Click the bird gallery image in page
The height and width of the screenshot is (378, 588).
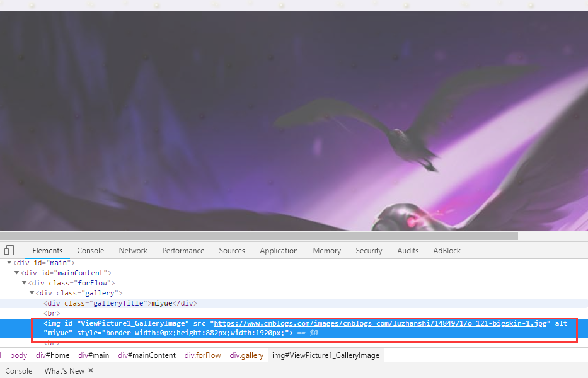[294, 120]
